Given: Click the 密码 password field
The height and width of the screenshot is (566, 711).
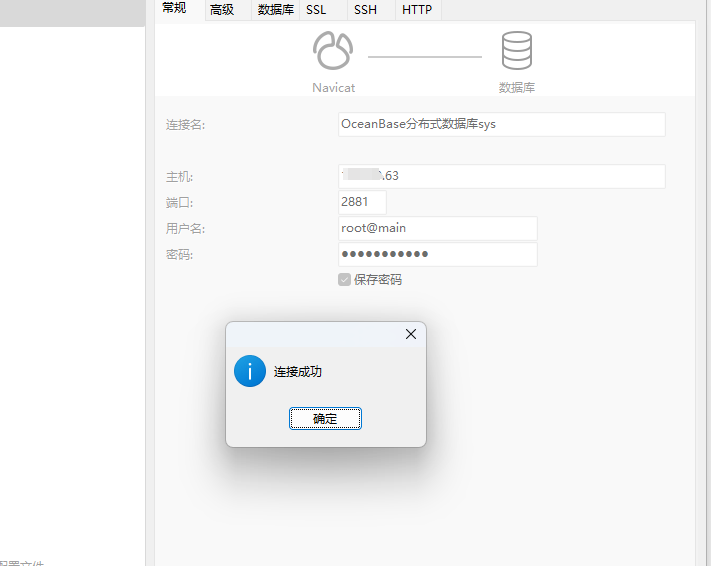Looking at the screenshot, I should click(x=438, y=254).
